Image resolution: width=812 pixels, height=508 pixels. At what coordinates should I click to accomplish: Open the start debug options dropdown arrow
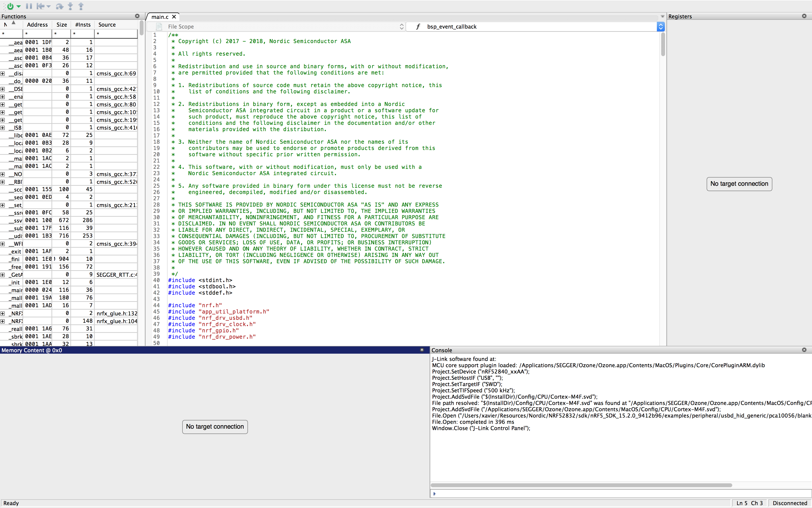(x=18, y=6)
